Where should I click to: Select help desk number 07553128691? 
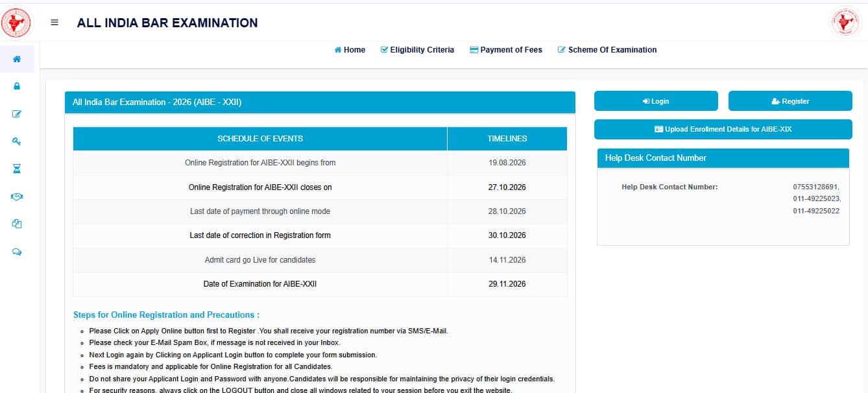point(816,187)
